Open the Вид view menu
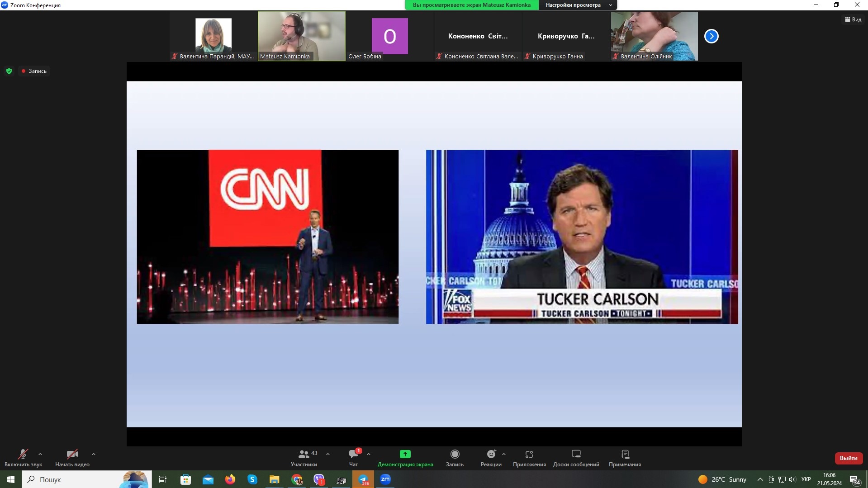The width and height of the screenshot is (868, 488). click(853, 19)
